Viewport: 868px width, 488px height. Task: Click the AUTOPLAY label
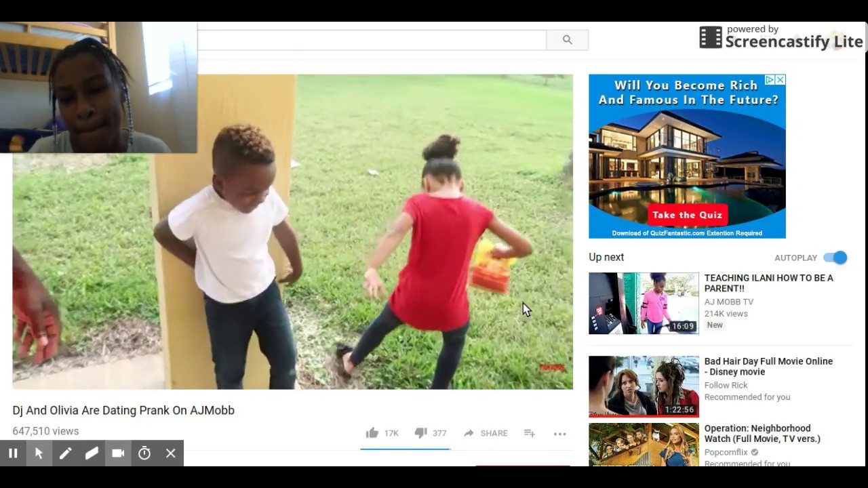[x=795, y=258]
